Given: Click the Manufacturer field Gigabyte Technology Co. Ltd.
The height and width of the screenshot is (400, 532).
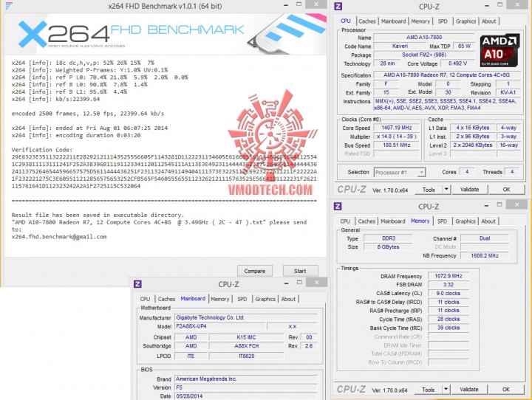Looking at the screenshot, I should click(x=246, y=317).
